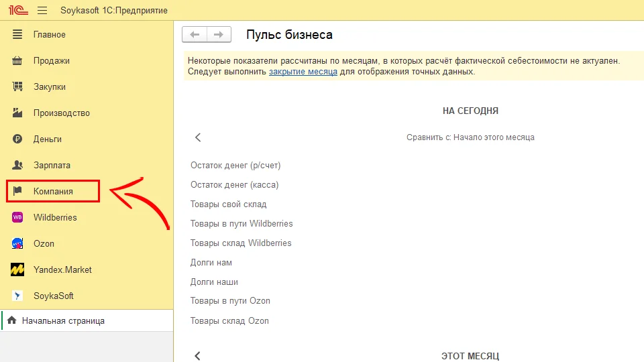Click the Продажи basket icon
Viewport: 644px width, 362px height.
tap(18, 61)
